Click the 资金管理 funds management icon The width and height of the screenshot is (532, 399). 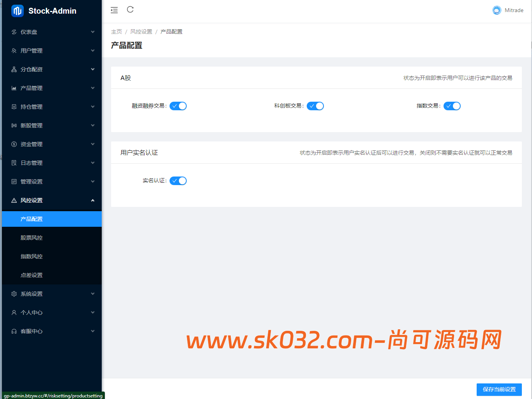(x=14, y=144)
